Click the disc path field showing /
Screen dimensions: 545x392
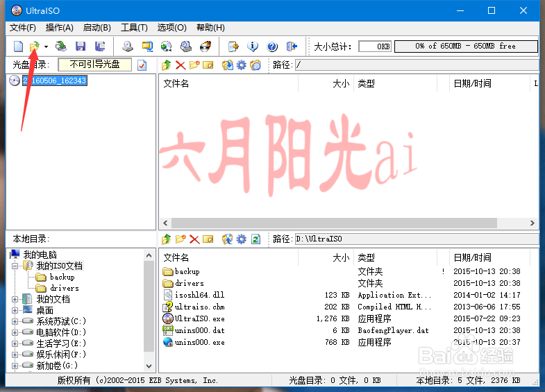(417, 65)
